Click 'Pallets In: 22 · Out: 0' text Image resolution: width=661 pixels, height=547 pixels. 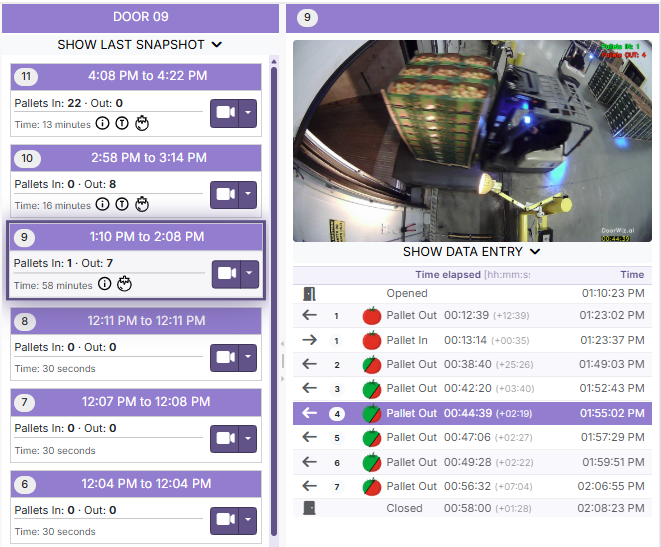tap(69, 103)
